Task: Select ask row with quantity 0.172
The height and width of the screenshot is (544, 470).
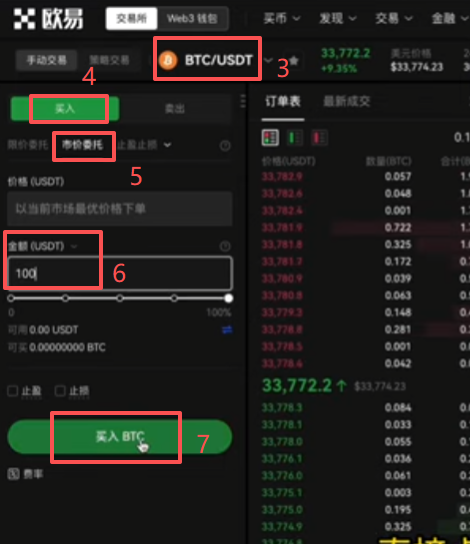Action: click(366, 262)
